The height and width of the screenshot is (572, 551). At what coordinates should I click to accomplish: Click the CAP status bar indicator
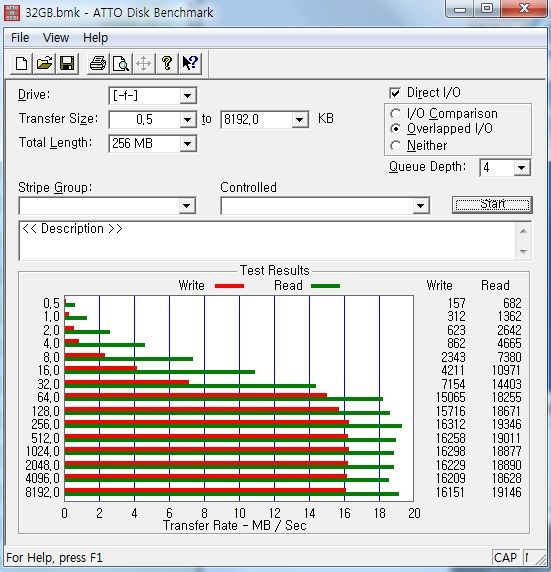tap(505, 558)
